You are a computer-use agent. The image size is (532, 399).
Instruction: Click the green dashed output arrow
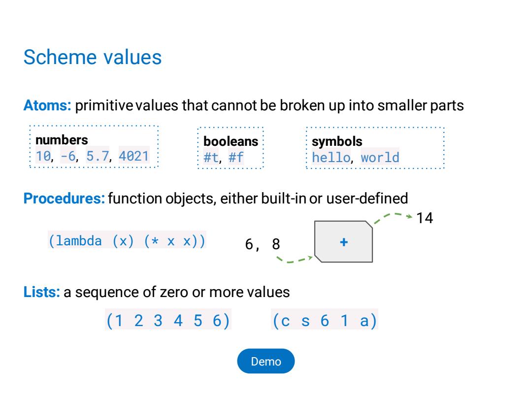(393, 218)
